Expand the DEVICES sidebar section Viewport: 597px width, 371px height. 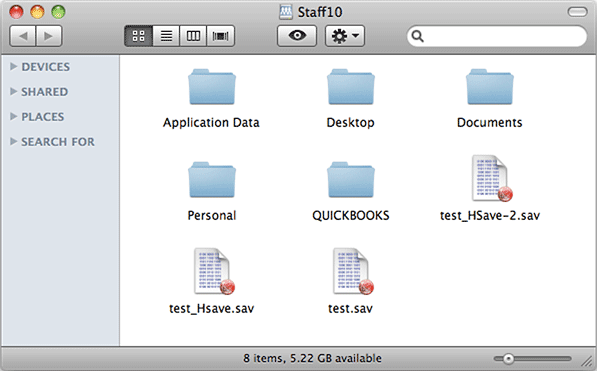pos(14,67)
